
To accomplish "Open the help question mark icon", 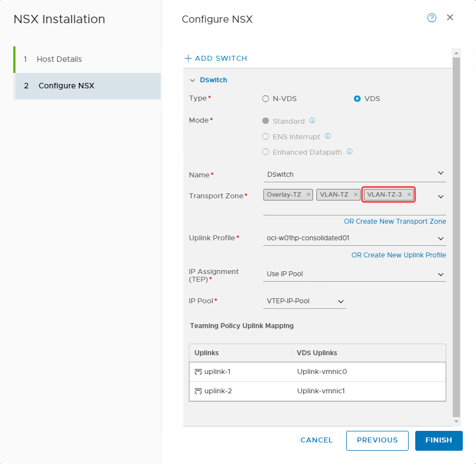I will coord(431,18).
